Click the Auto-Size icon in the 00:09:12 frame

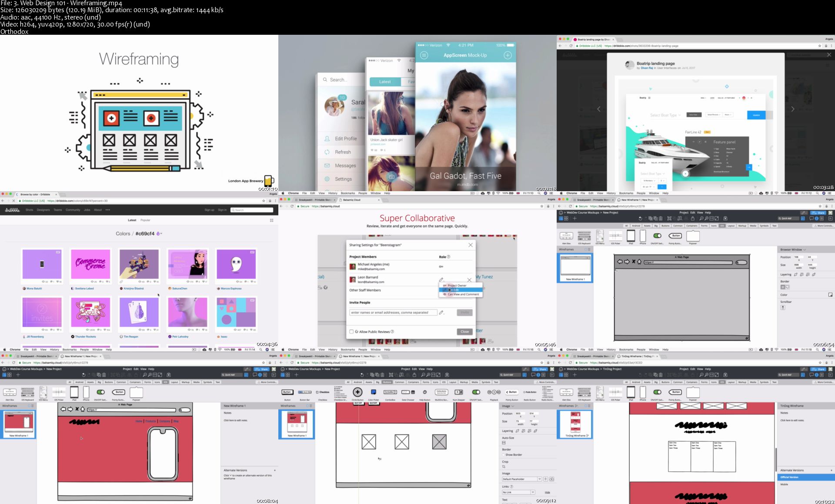[504, 443]
